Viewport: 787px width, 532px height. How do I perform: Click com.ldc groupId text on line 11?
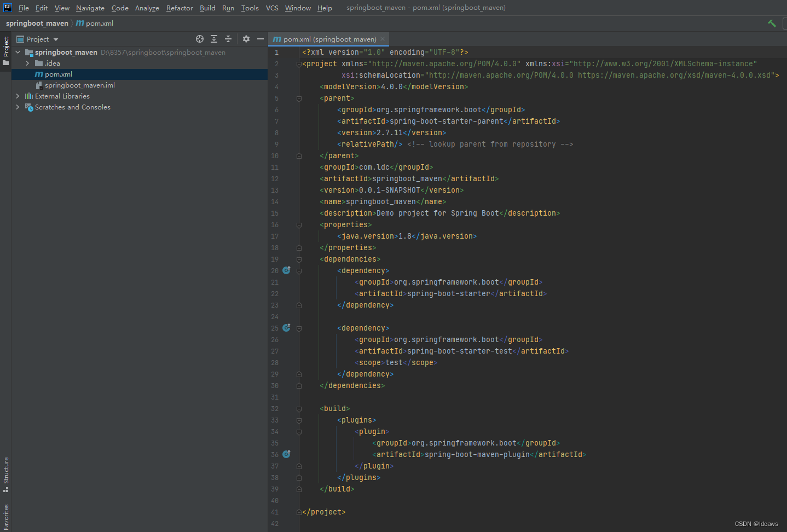coord(374,167)
